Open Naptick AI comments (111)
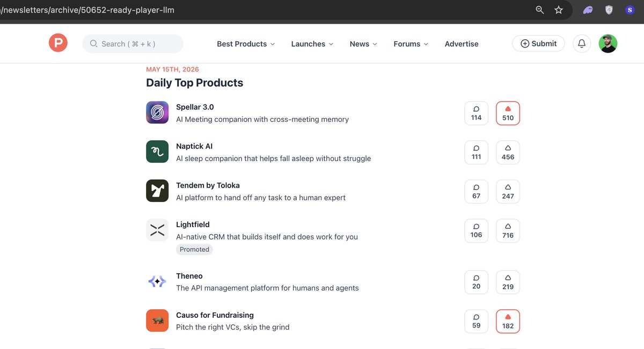This screenshot has width=644, height=349. (477, 152)
